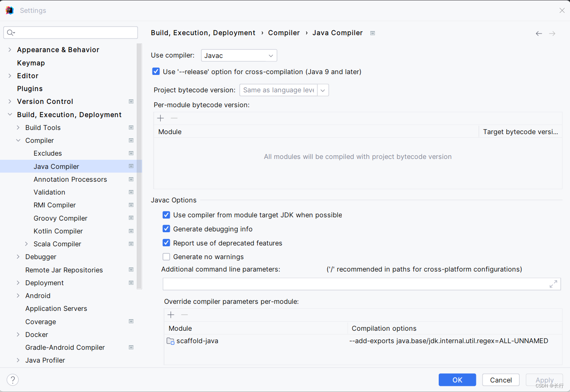Click the Cancel button

coord(501,380)
